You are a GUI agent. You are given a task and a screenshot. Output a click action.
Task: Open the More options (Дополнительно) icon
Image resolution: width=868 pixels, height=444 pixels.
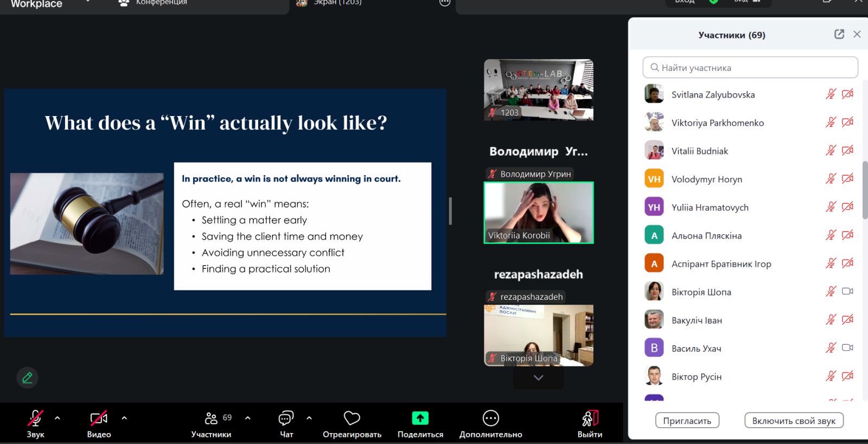coord(490,418)
